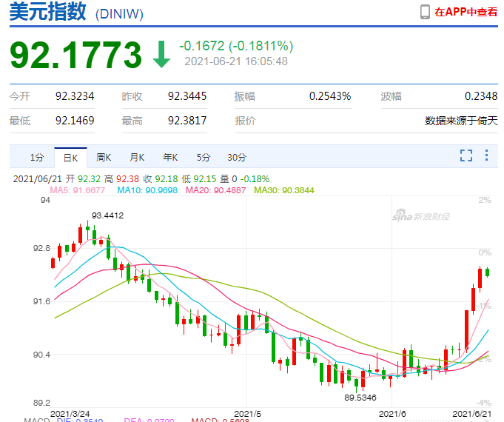The width and height of the screenshot is (504, 422).
Task: Click the timestamp 2021-06-21 16:05:48
Action: pos(236,61)
